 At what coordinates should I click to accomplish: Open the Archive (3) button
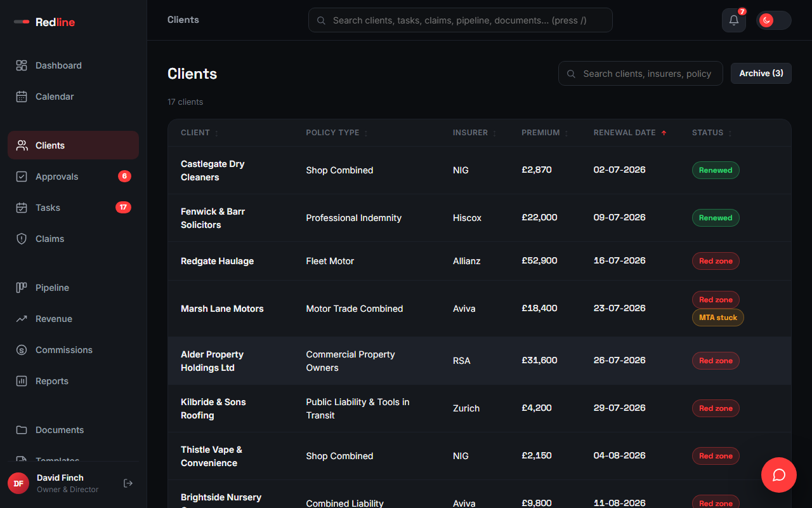(761, 73)
